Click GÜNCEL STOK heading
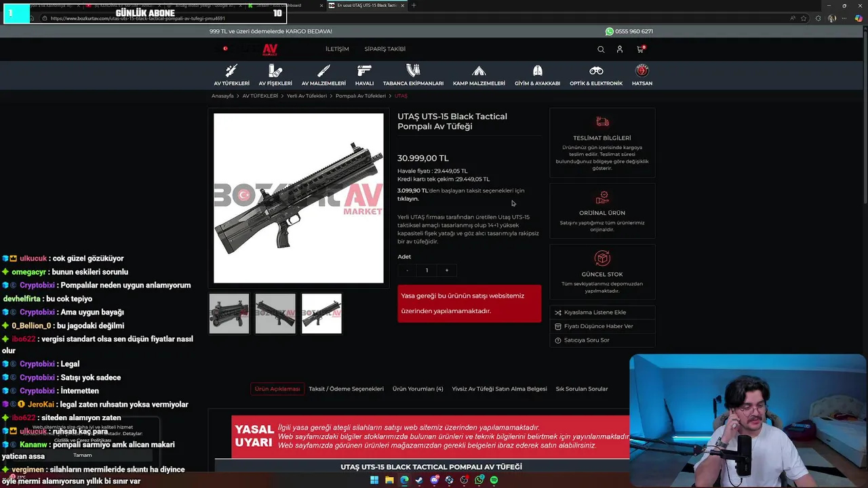The image size is (868, 488). (602, 274)
